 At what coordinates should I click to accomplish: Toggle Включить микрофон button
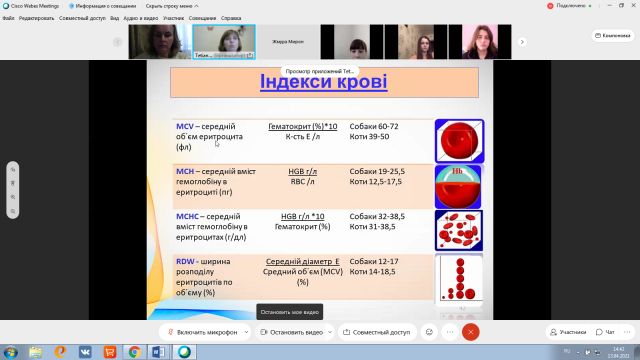202,332
